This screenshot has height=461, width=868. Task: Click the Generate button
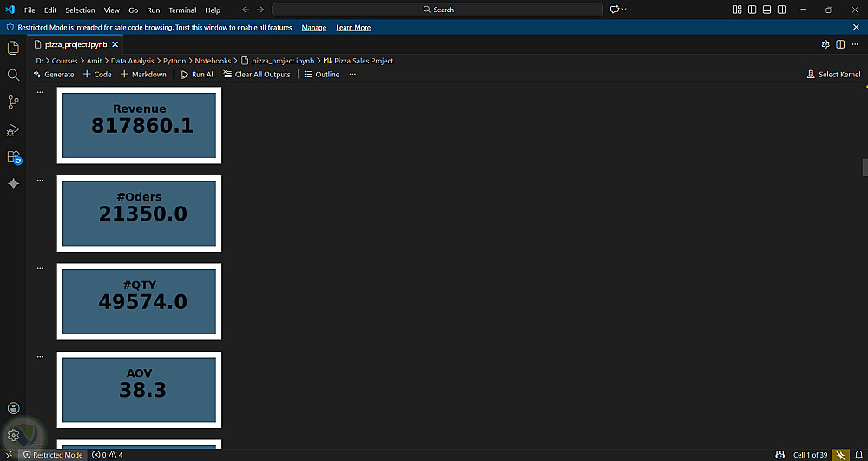(x=54, y=74)
